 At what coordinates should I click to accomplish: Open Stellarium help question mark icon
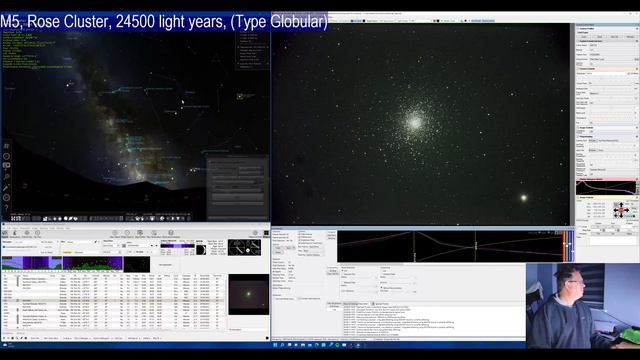pyautogui.click(x=6, y=208)
